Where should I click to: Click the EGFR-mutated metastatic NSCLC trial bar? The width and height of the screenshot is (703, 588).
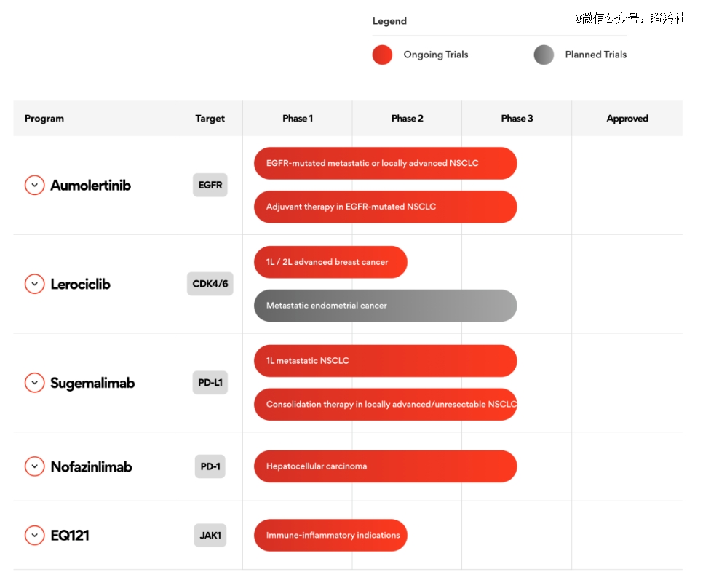[x=385, y=163]
